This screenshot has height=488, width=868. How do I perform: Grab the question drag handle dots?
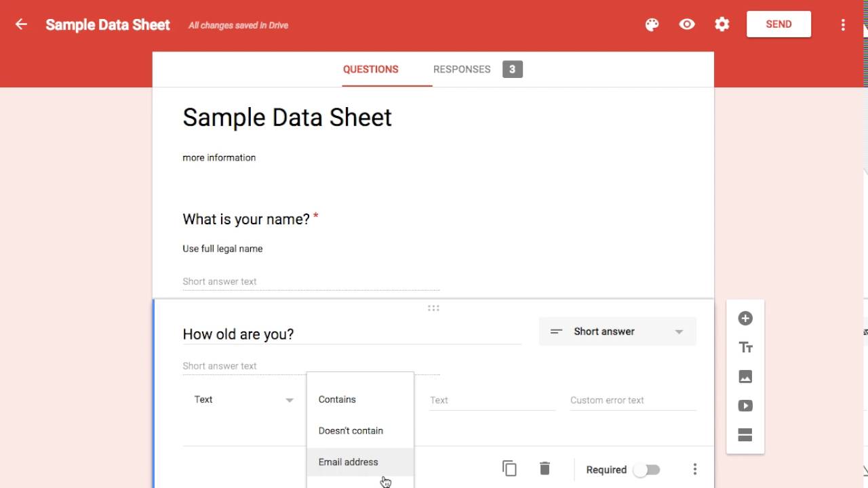(433, 308)
